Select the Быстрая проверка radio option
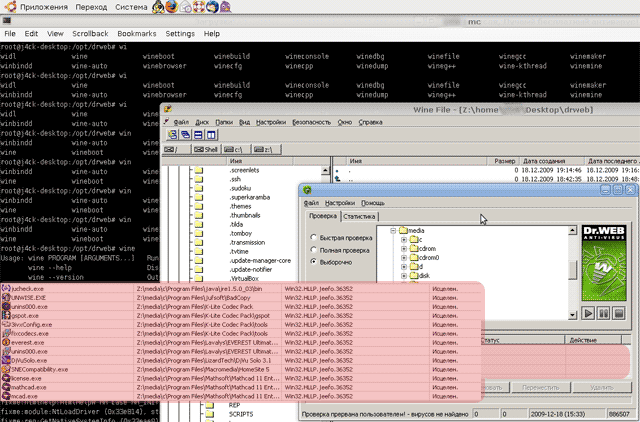Viewport: 640px width, 422px height. click(x=312, y=237)
